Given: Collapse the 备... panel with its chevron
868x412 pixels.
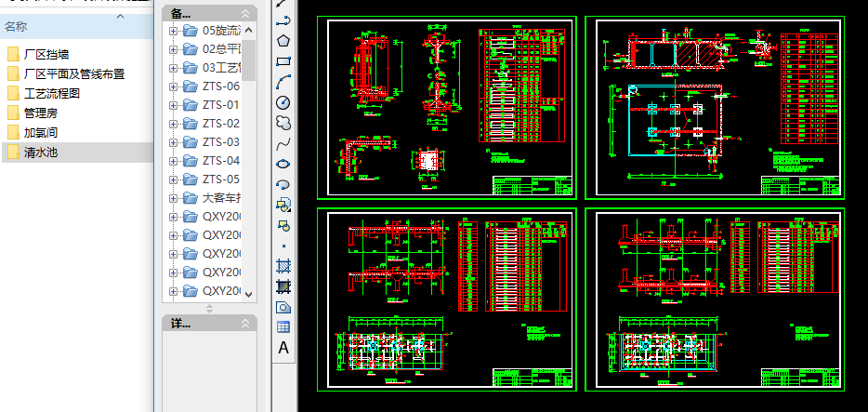Looking at the screenshot, I should pyautogui.click(x=245, y=14).
